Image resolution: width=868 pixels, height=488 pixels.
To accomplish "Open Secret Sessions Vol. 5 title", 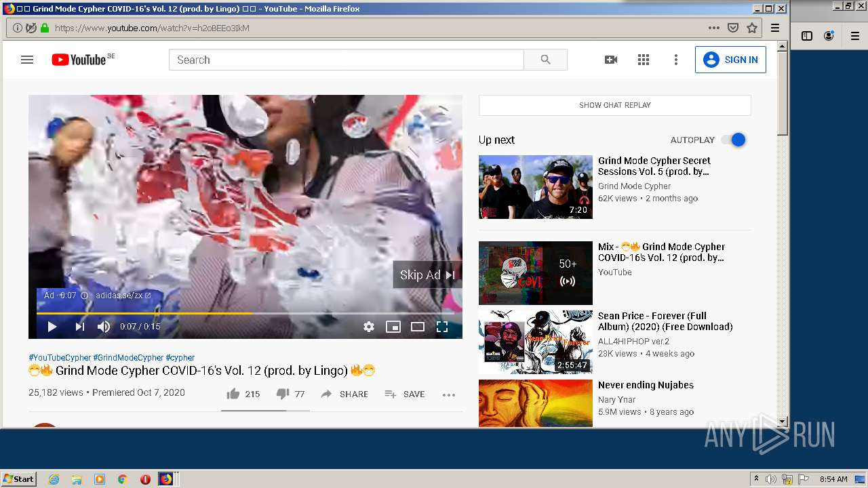I will [654, 166].
